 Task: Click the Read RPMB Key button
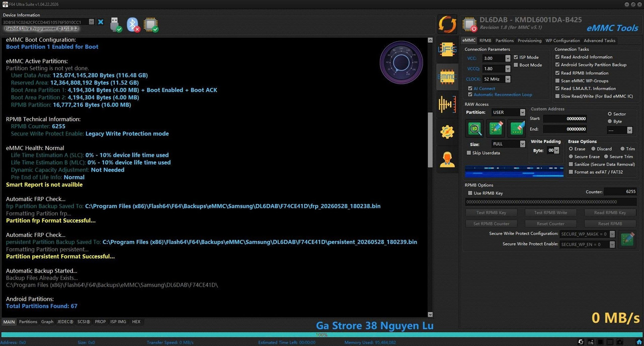click(611, 213)
